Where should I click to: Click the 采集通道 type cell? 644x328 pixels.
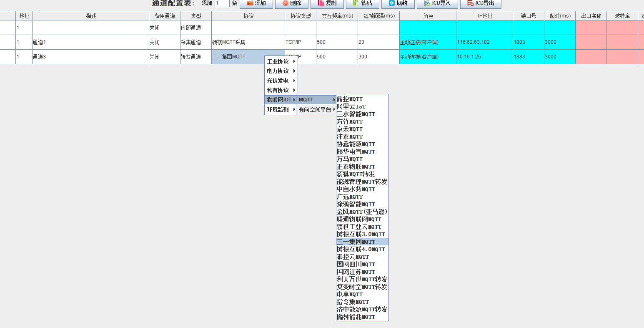(196, 42)
